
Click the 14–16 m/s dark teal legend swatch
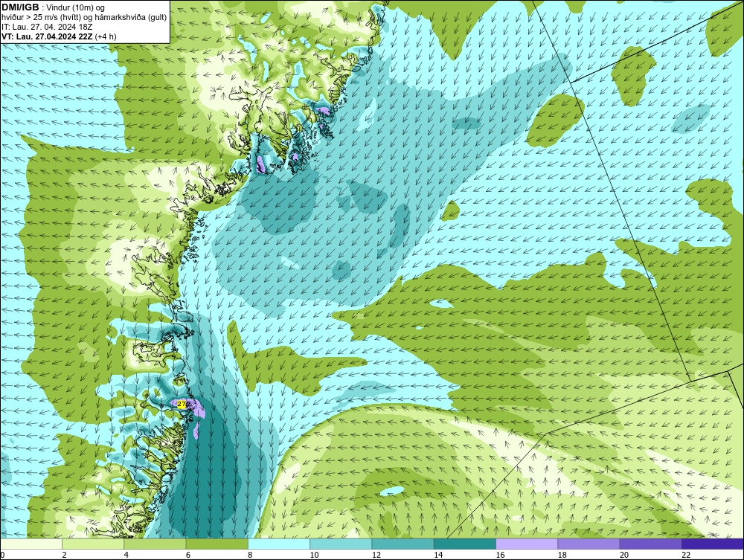[x=465, y=544]
